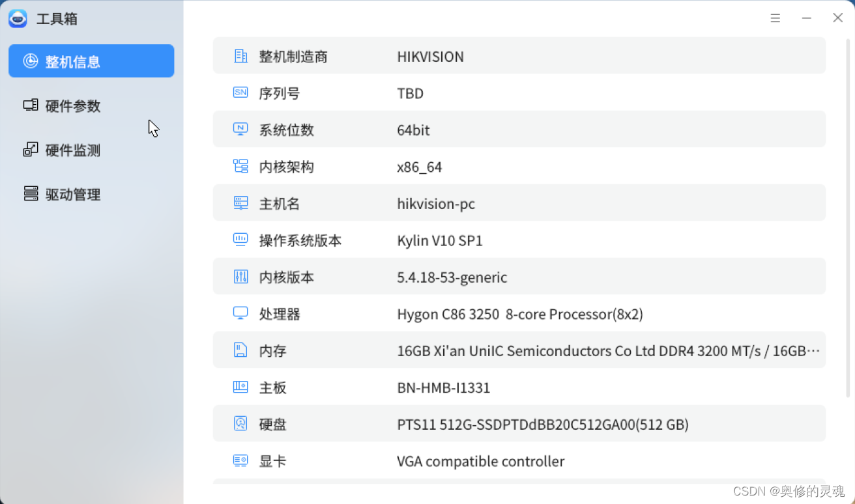The width and height of the screenshot is (855, 504).
Task: Click the 主板 label
Action: (273, 388)
